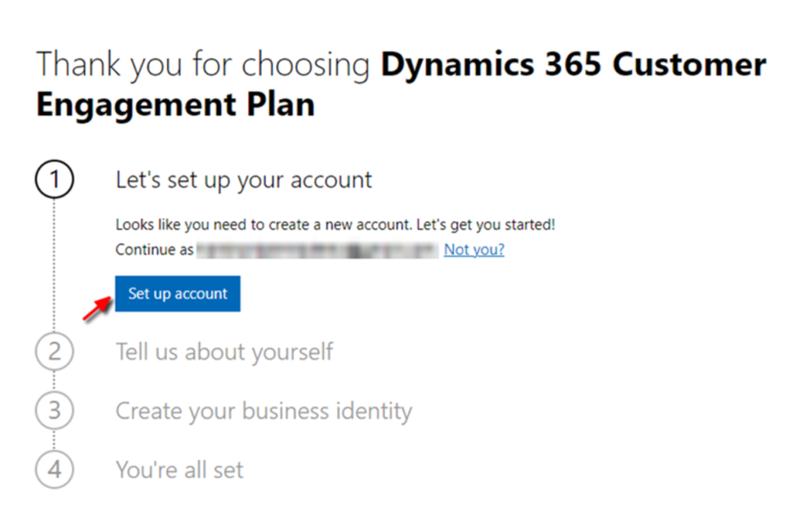Image resolution: width=803 pixels, height=532 pixels.
Task: Click the Let's set up your account heading
Action: 244,180
